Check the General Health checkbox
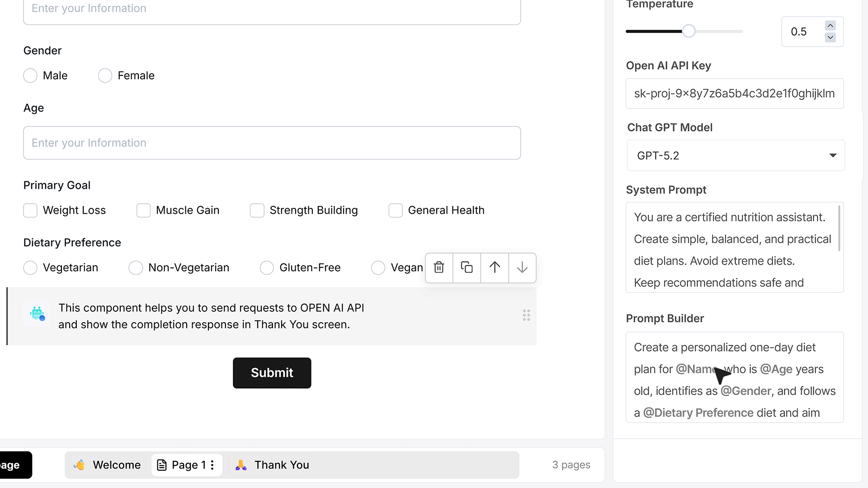Screen dimensions: 868x488 click(x=396, y=210)
